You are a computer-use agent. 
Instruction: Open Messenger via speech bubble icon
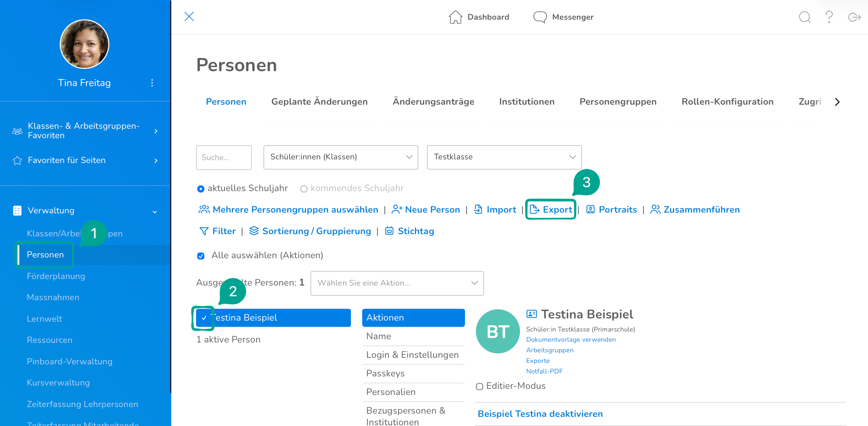click(540, 17)
